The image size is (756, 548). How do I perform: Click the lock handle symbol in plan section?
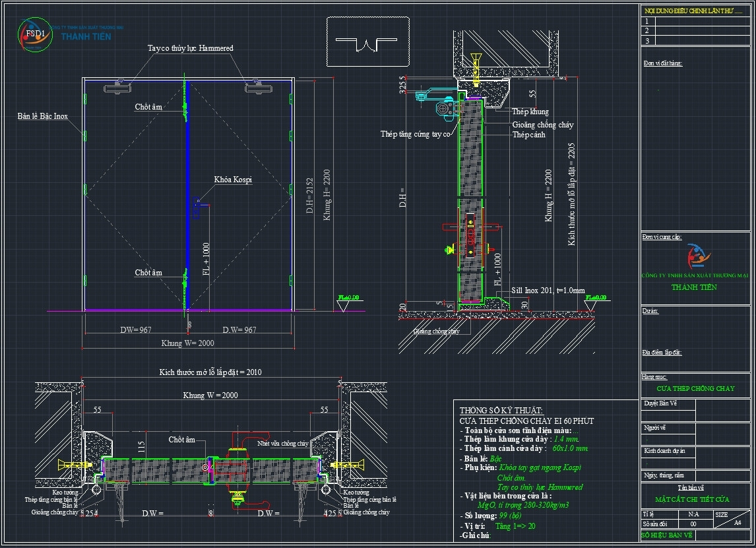(239, 467)
